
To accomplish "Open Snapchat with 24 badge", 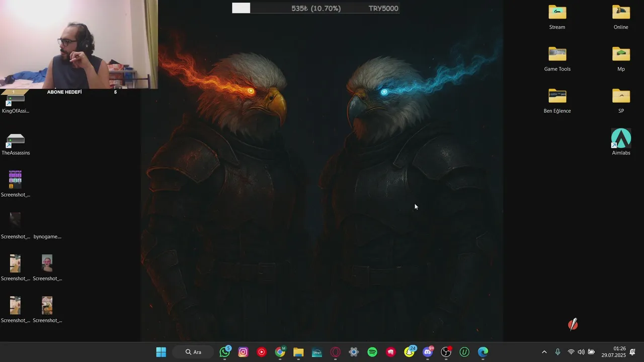I will (410, 352).
